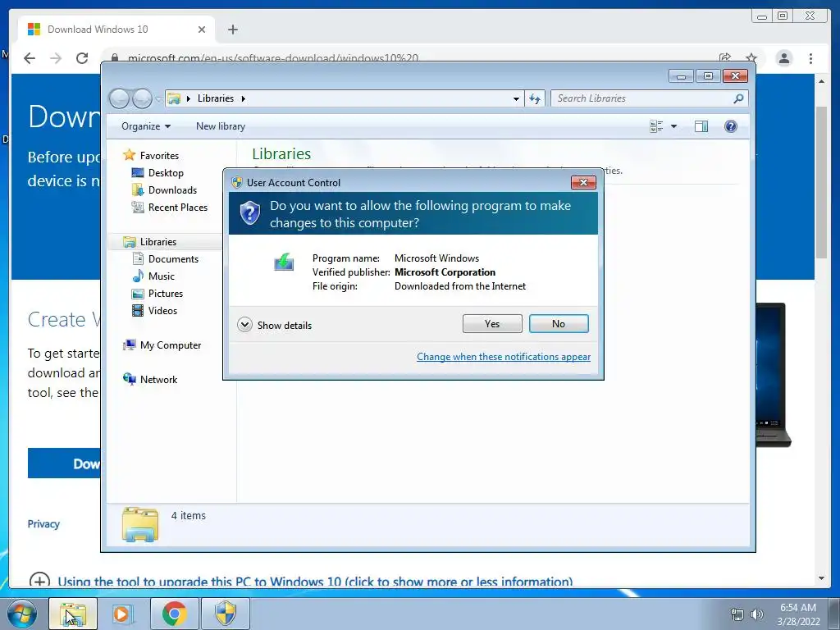Select Desktop in Favorites
The width and height of the screenshot is (840, 630).
(x=166, y=173)
